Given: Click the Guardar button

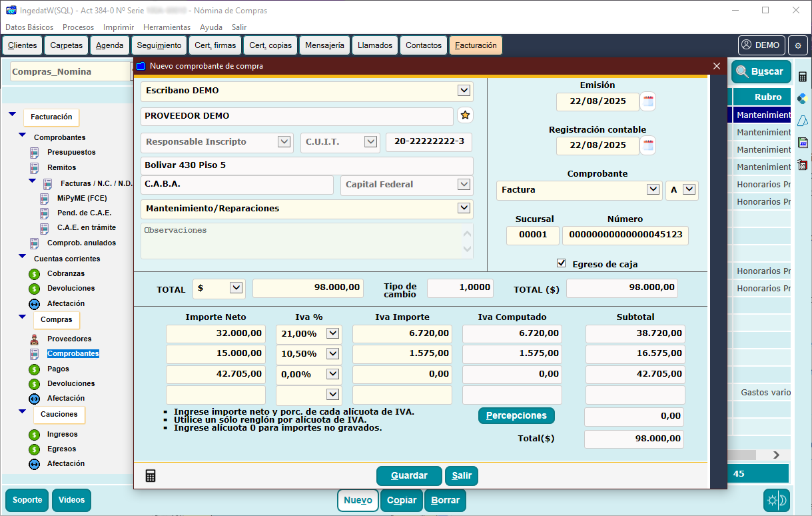Looking at the screenshot, I should pos(409,476).
